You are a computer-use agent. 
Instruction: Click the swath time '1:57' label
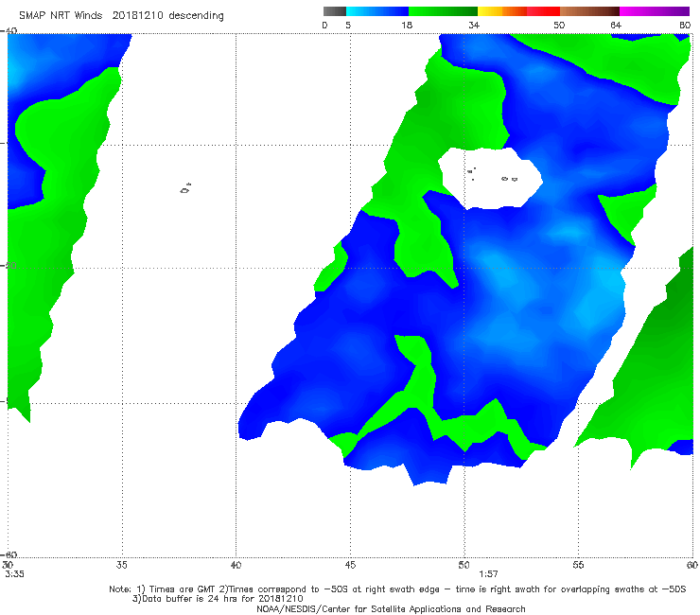488,574
